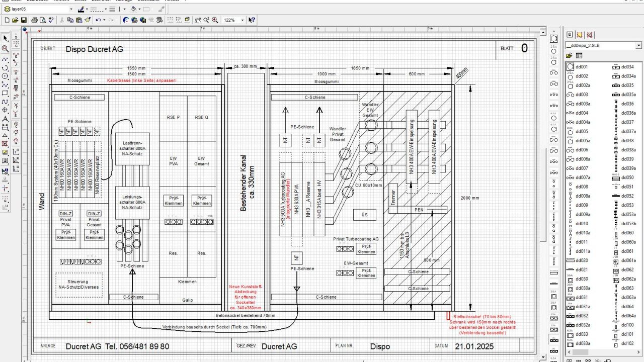
Task: Toggle library list view icon
Action: click(x=579, y=55)
